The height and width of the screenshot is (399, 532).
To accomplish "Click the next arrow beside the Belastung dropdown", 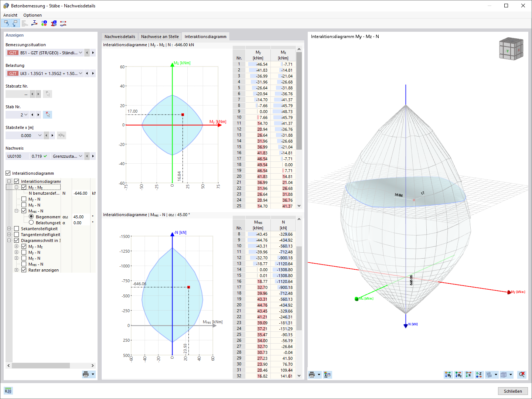I will (93, 73).
